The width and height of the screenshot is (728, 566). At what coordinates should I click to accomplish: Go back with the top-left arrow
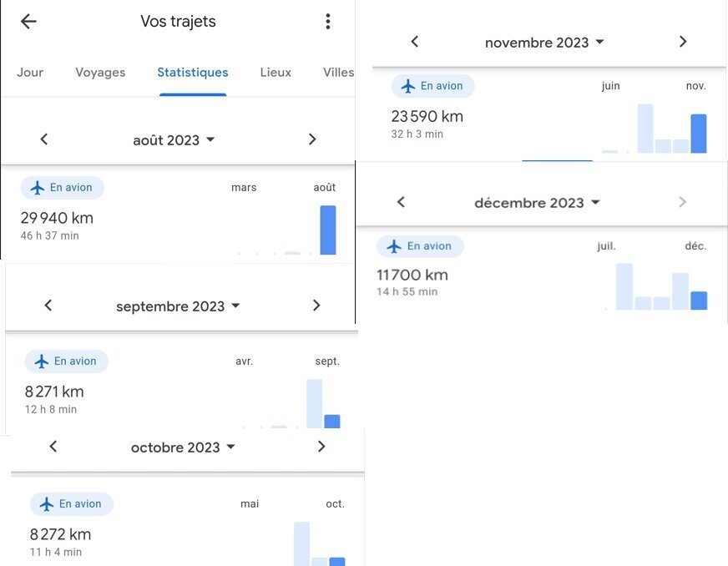pyautogui.click(x=28, y=22)
